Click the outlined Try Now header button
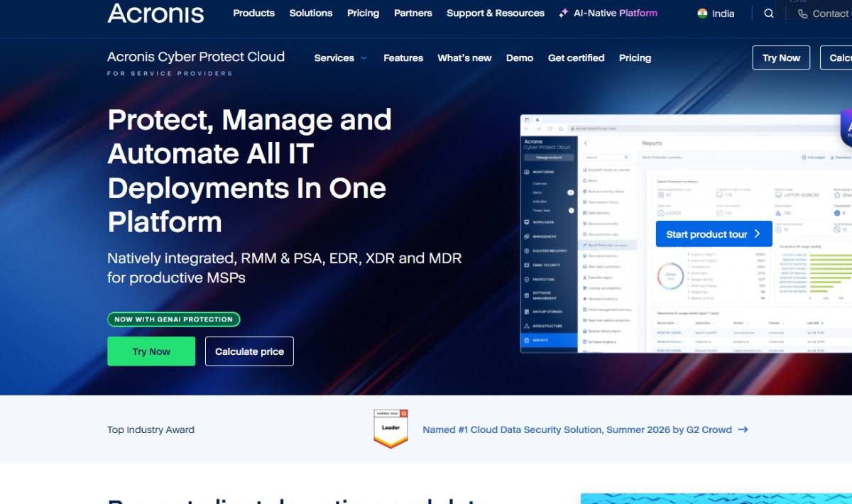 tap(781, 57)
